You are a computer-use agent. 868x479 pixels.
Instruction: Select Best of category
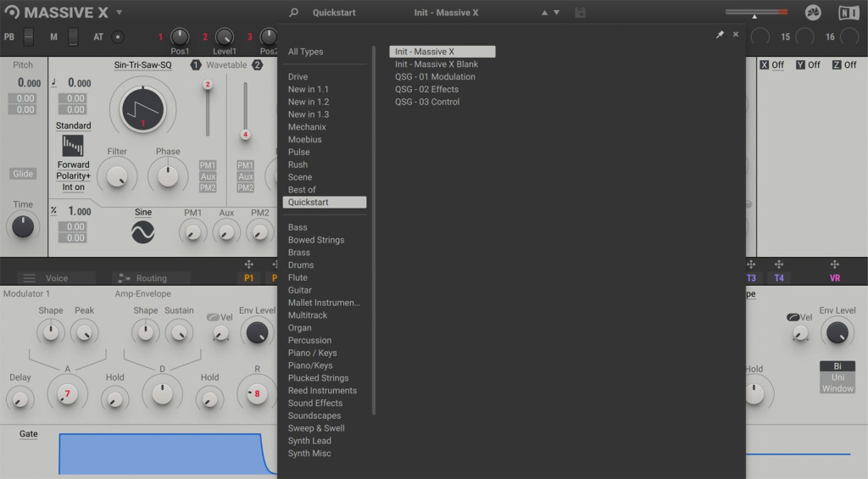click(x=302, y=189)
